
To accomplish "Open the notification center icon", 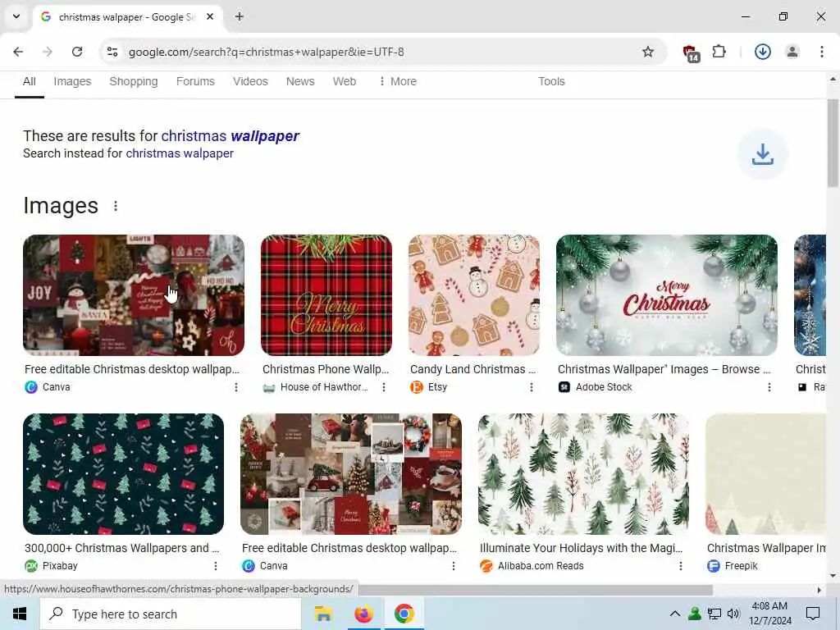I will (x=813, y=614).
